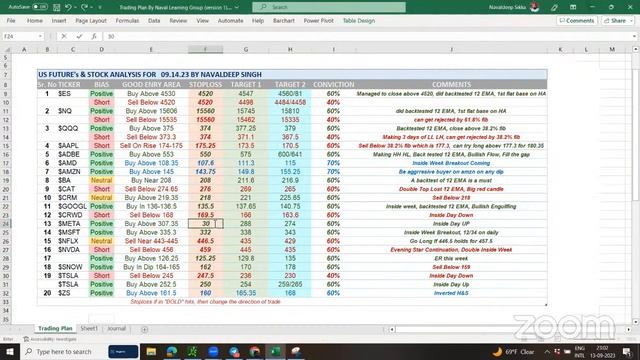
Task: Open the Windows Start button
Action: 9,351
